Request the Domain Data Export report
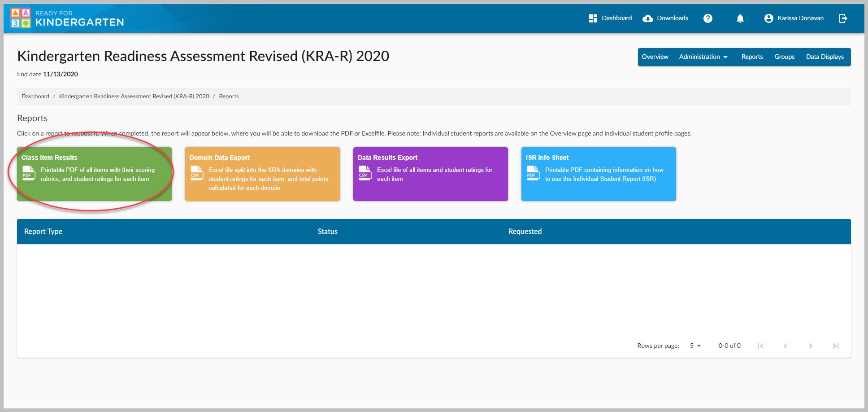This screenshot has height=412, width=868. pyautogui.click(x=262, y=174)
